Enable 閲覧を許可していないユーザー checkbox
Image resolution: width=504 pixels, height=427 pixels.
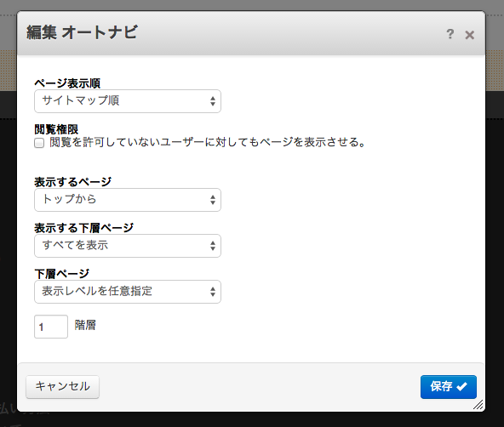tap(39, 143)
